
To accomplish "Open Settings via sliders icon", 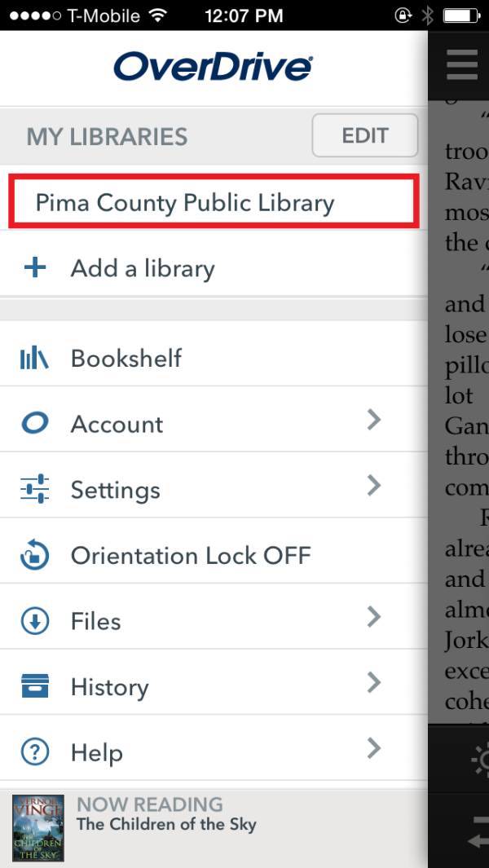I will coord(34,489).
